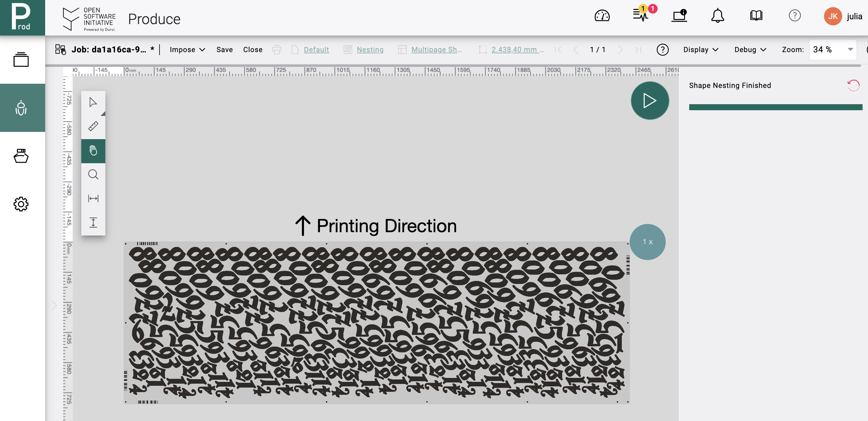The image size is (868, 421).
Task: Open the Display dropdown menu
Action: pos(701,50)
